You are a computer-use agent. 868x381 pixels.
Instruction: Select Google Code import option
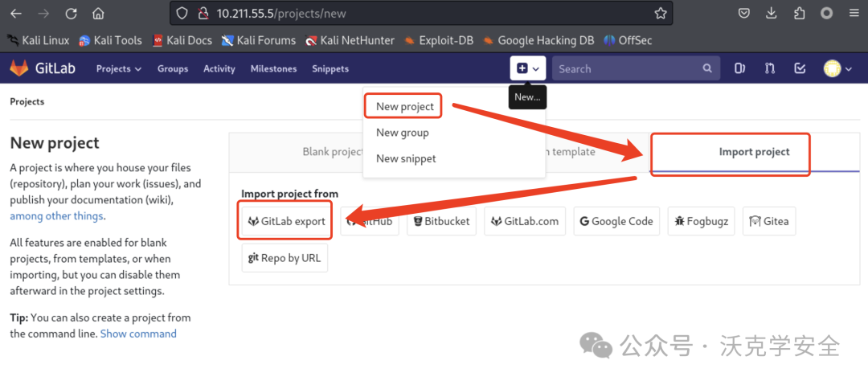pos(616,222)
